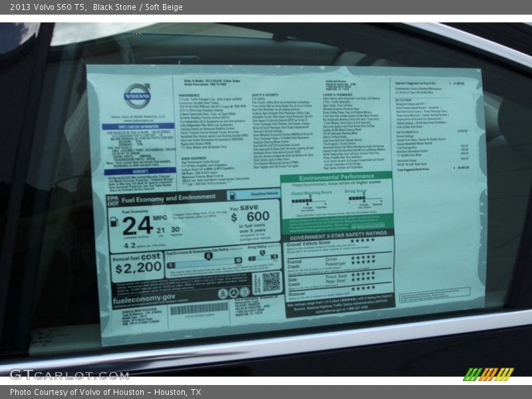Click the blue 'Parts Content Information' bar

point(138,126)
